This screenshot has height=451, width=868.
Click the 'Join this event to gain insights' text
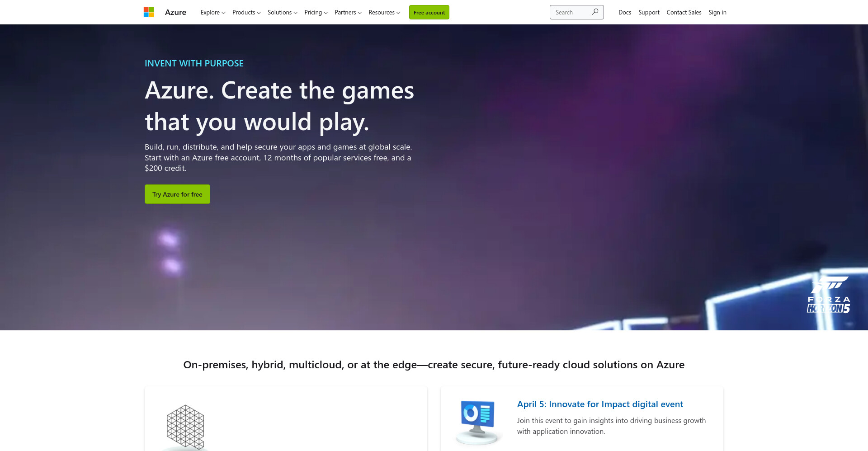(611, 426)
